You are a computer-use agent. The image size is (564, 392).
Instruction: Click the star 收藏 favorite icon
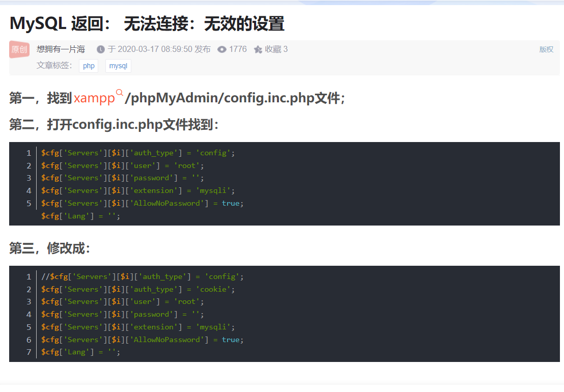(258, 49)
